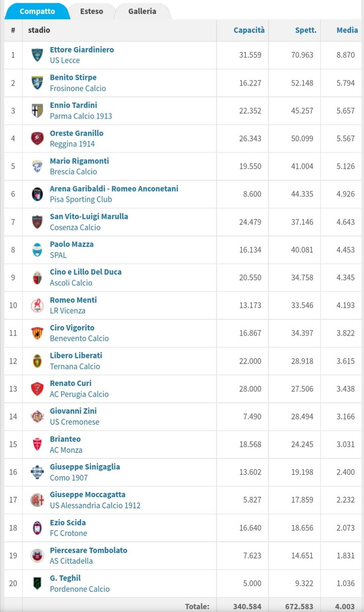Sort table by Capacità column
364x612 pixels.
pos(249,30)
